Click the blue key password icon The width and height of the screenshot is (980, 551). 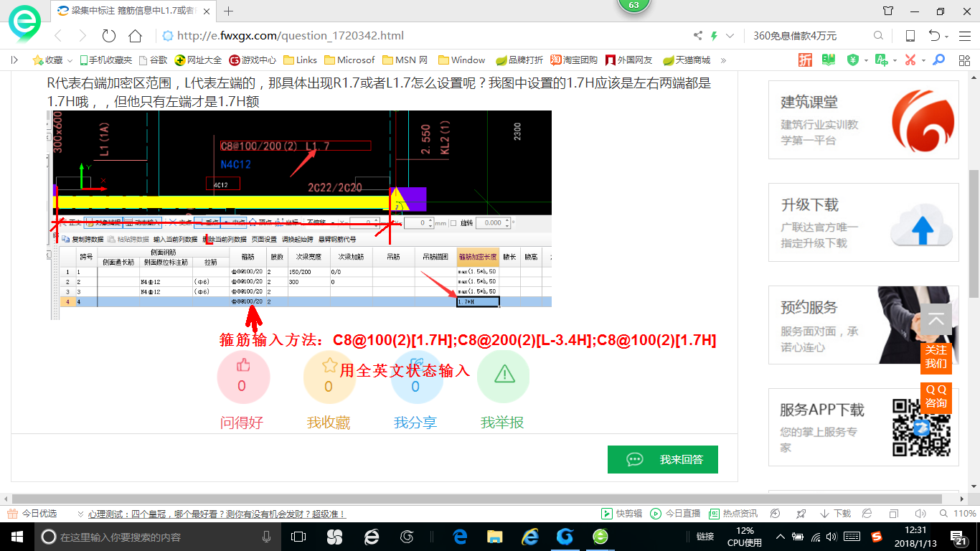tap(938, 60)
